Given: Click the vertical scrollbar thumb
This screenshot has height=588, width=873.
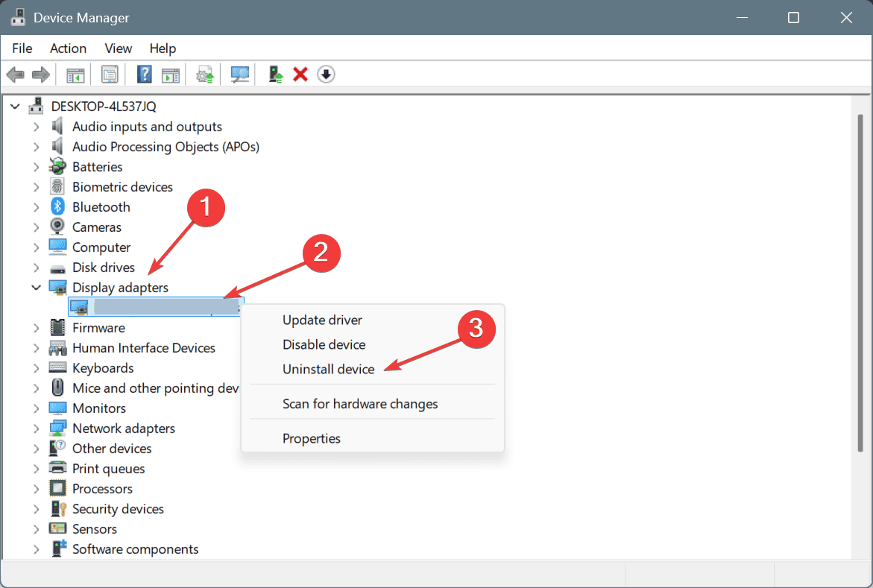Looking at the screenshot, I should [x=861, y=283].
